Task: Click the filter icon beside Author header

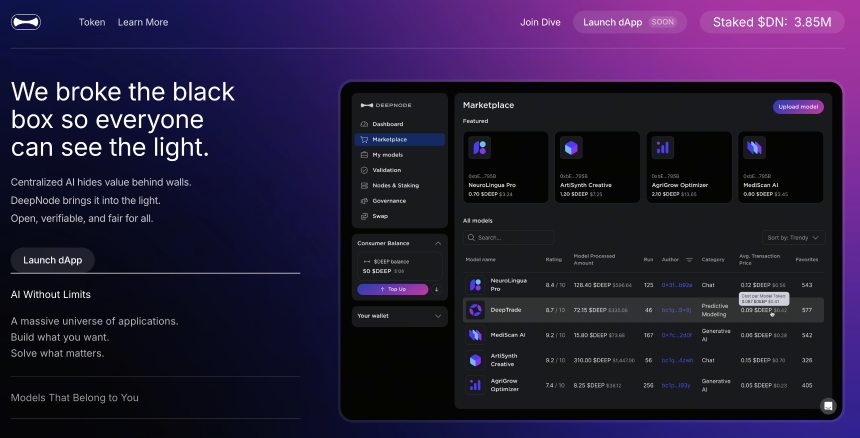Action: pos(689,260)
